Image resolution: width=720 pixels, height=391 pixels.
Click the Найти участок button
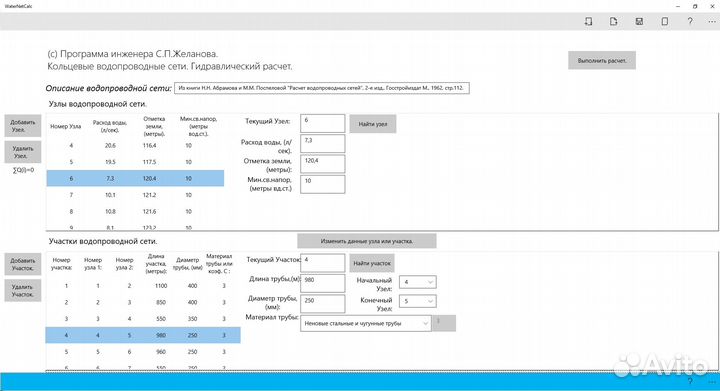(371, 263)
